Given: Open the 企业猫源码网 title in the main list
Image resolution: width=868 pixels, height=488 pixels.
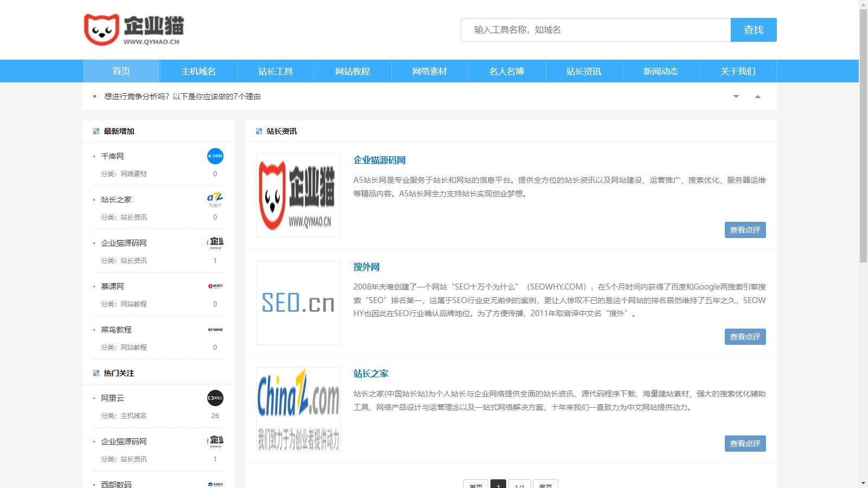Looking at the screenshot, I should click(x=380, y=160).
